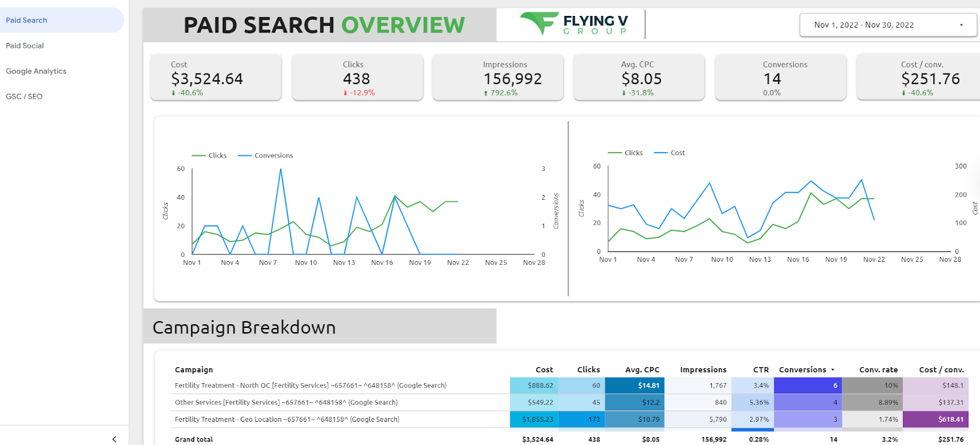This screenshot has height=445, width=980.
Task: Toggle Cost legend in right chart
Action: [669, 153]
